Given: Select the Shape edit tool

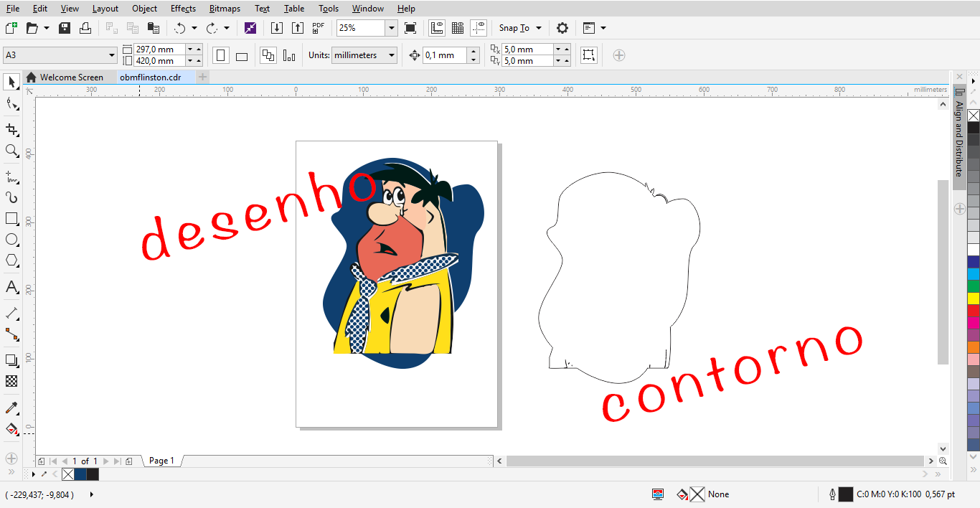Looking at the screenshot, I should 11,105.
